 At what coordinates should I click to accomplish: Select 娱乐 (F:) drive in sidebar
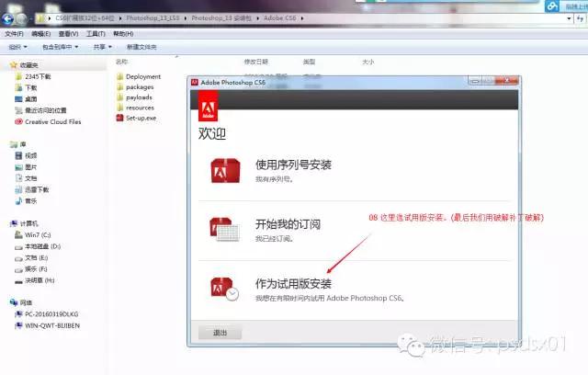point(36,269)
